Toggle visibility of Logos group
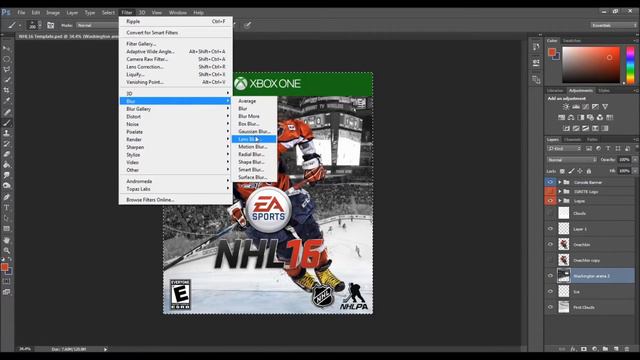 coord(550,201)
